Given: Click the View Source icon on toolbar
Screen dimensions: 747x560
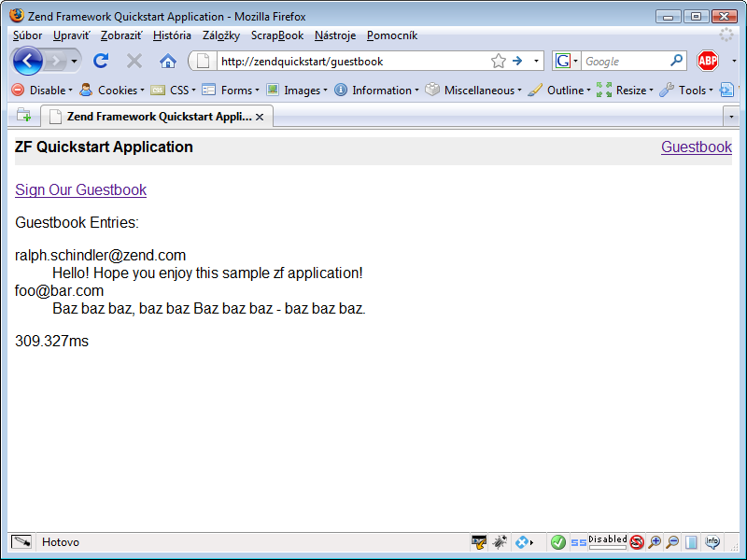Looking at the screenshot, I should 726,90.
